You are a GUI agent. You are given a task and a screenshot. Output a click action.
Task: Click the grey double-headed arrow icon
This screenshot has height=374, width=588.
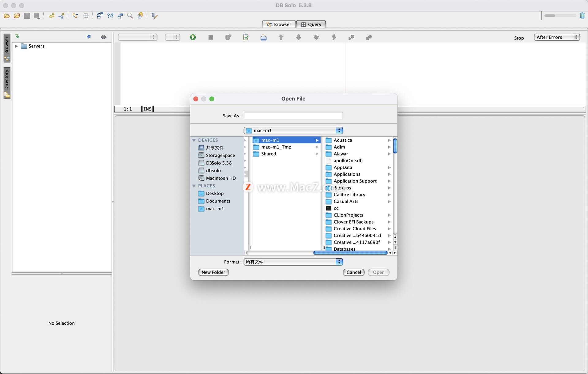coord(104,37)
